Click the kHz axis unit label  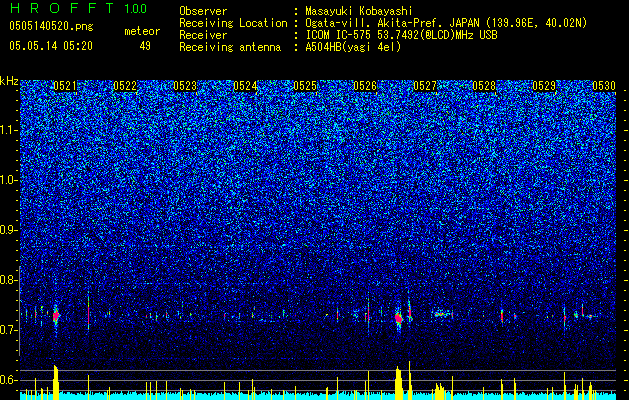point(9,81)
